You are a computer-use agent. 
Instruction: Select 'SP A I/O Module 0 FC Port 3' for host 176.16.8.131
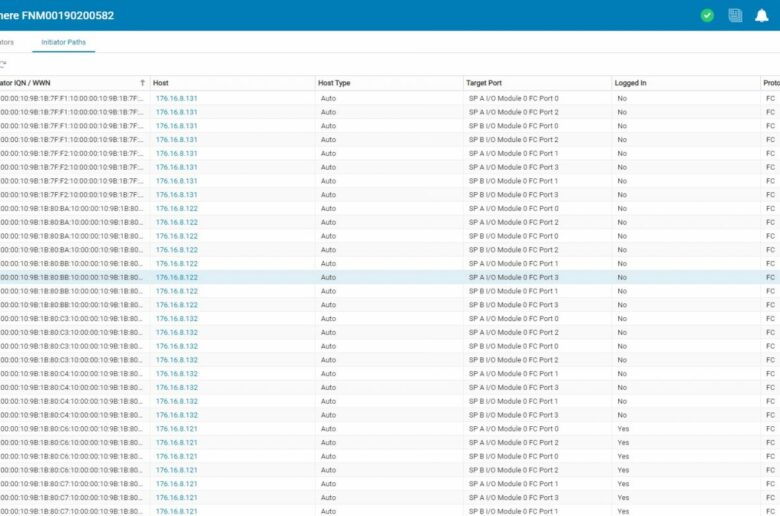(x=513, y=167)
